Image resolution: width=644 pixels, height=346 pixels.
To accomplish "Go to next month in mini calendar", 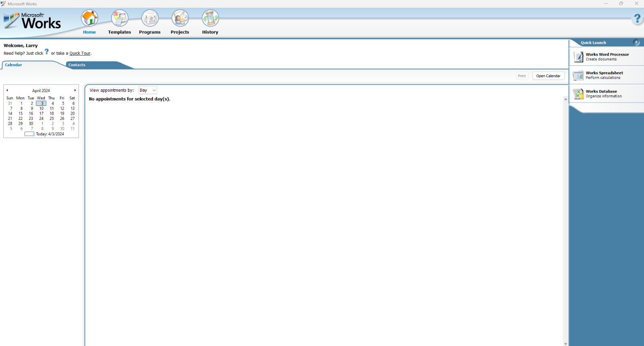I will click(x=75, y=91).
